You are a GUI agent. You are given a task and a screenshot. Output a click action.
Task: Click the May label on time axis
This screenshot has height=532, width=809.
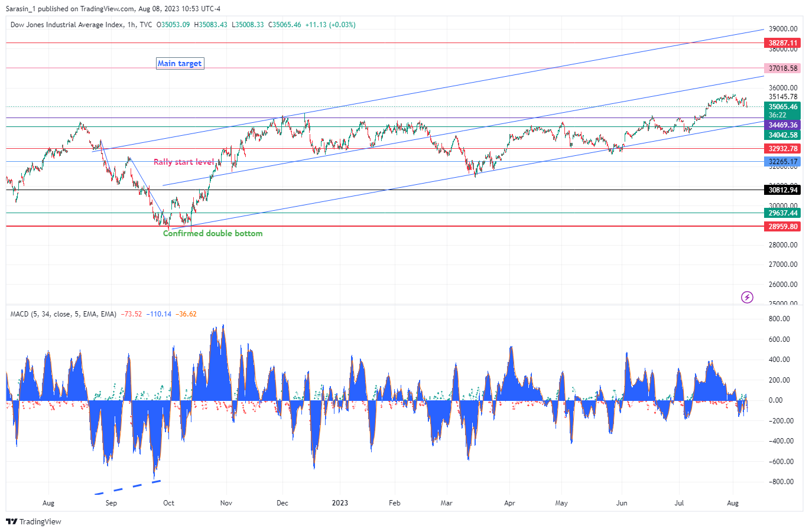[561, 503]
